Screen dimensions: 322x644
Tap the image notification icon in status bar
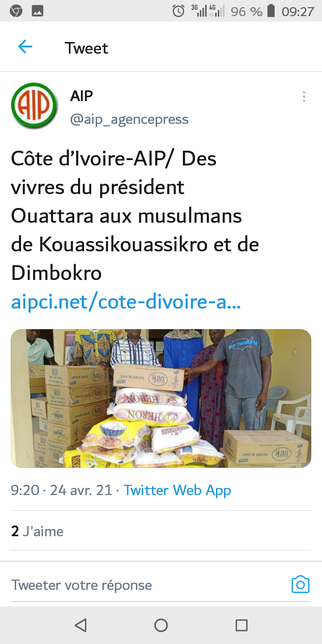[38, 11]
